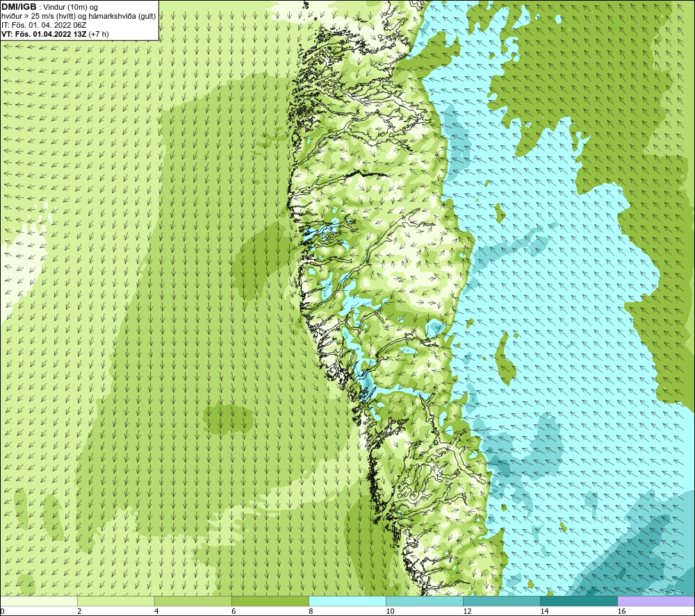
Task: Click the 0–2 m/s palest legend swatch
Action: pos(38,601)
